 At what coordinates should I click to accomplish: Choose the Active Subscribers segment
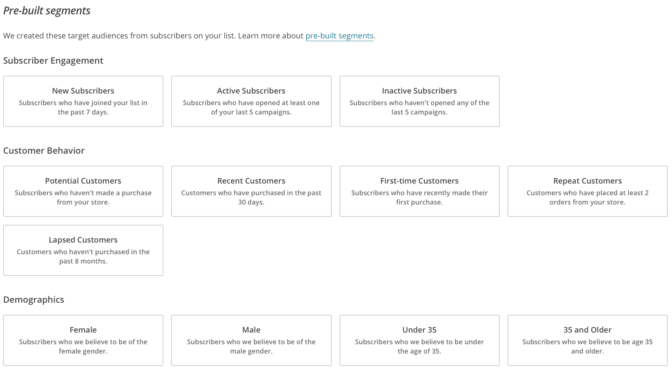pos(251,102)
